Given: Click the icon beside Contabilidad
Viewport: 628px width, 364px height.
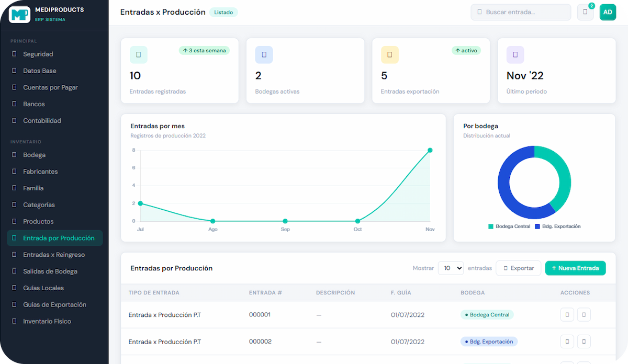Looking at the screenshot, I should point(14,120).
